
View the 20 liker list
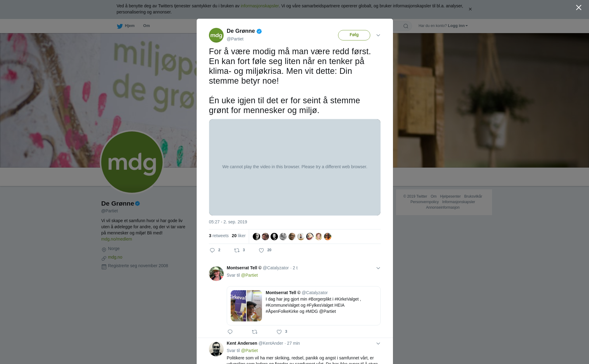239,236
